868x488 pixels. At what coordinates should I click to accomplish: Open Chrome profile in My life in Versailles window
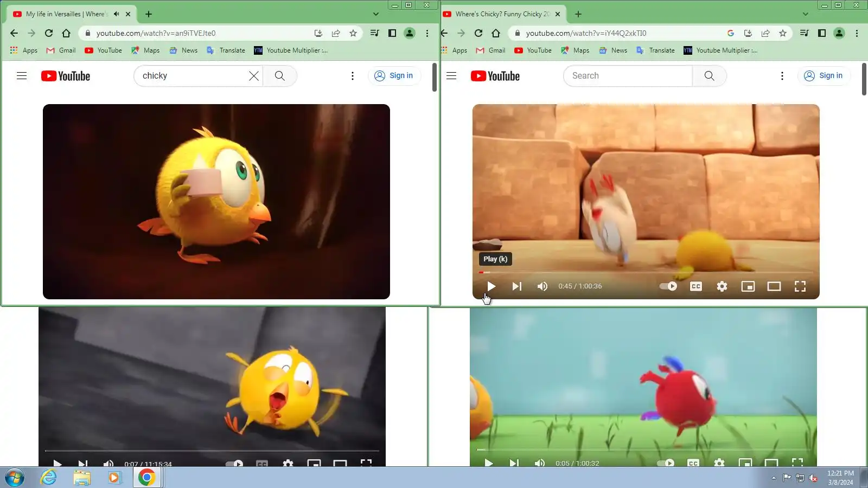[x=410, y=33]
